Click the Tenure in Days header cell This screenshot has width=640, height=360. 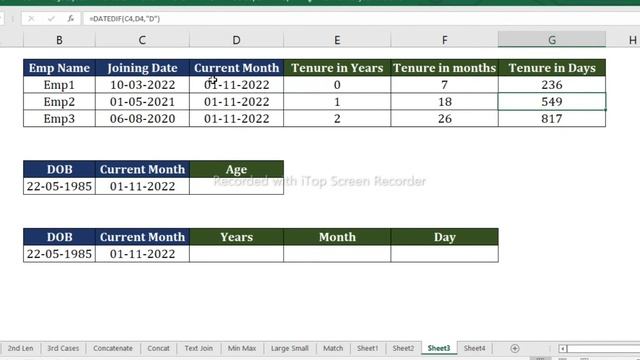click(x=552, y=68)
